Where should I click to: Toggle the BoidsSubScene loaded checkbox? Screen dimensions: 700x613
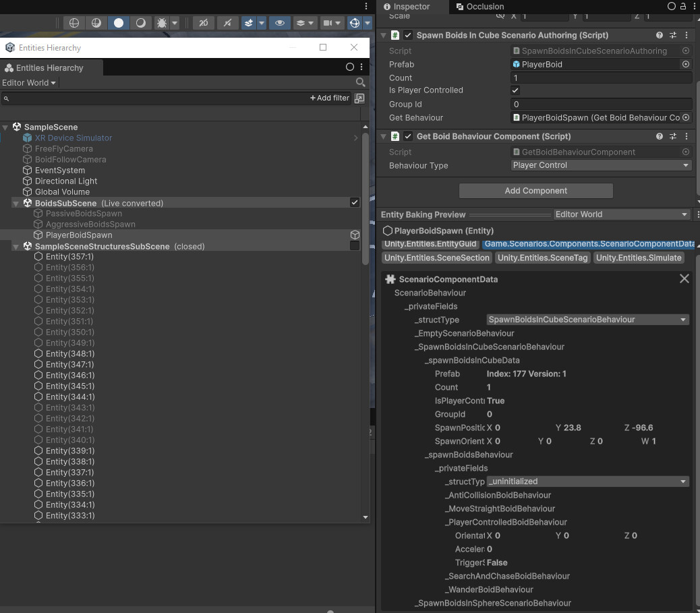tap(353, 202)
